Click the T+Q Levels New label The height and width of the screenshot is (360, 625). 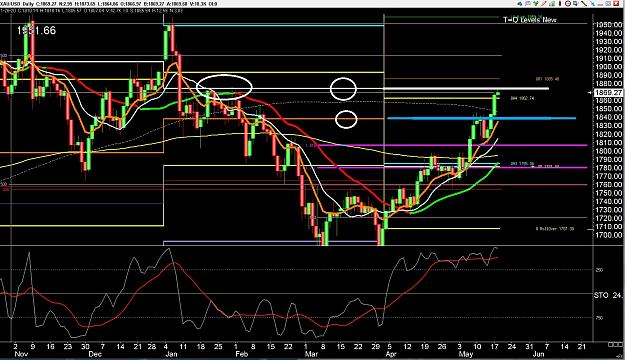point(529,19)
